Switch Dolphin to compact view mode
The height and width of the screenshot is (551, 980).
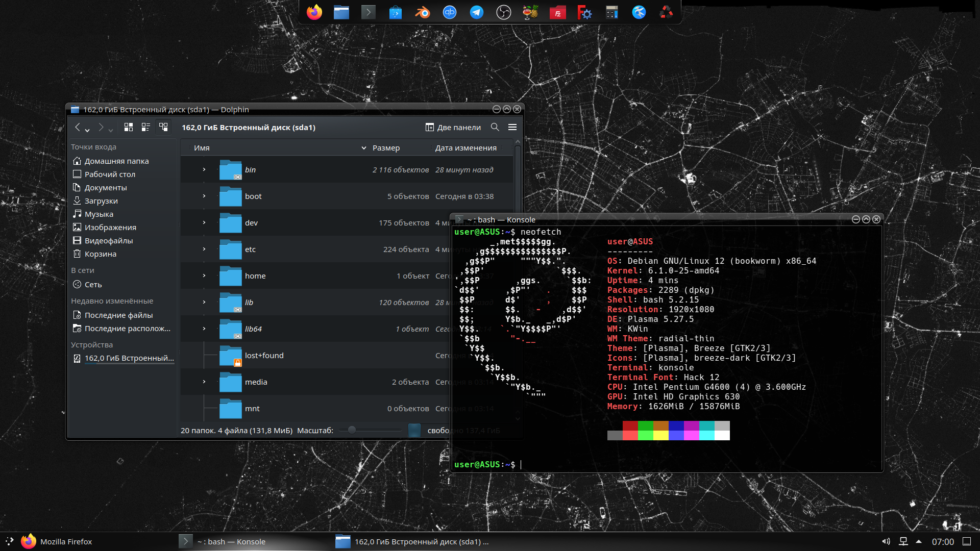point(146,127)
